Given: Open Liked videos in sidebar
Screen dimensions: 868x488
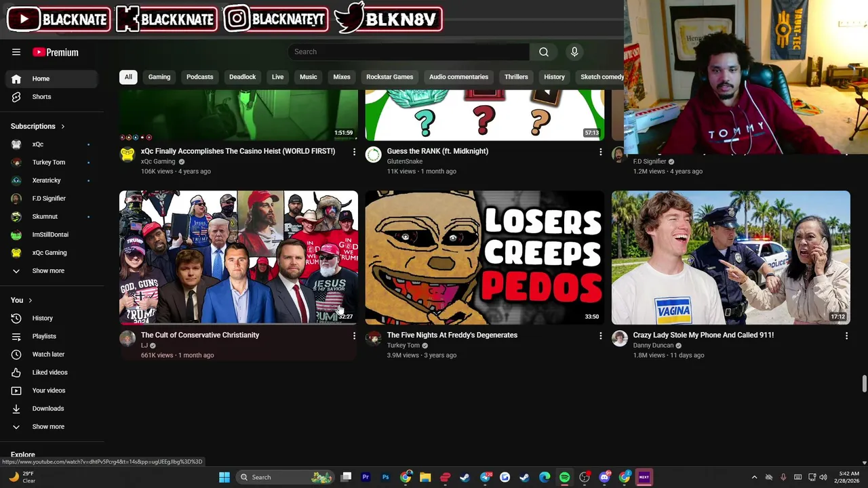Looking at the screenshot, I should 52,373.
